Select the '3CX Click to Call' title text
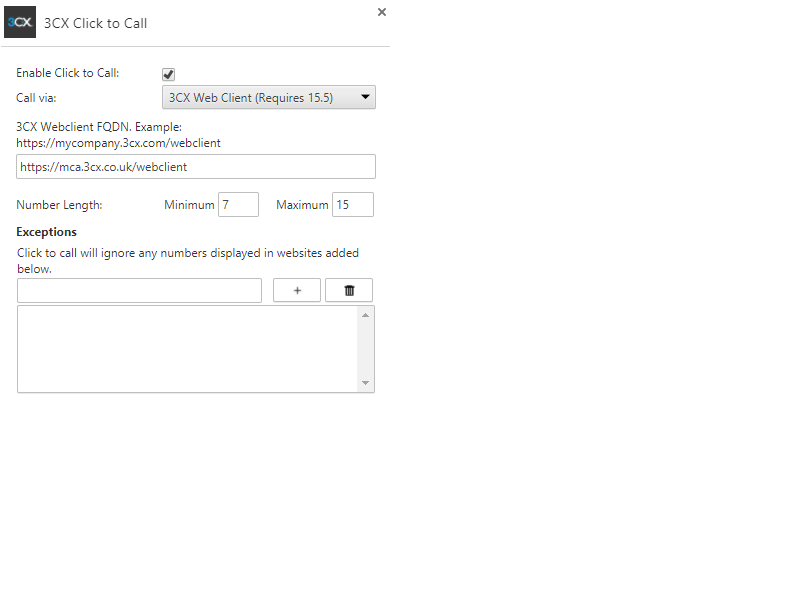This screenshot has width=800, height=600. 95,23
